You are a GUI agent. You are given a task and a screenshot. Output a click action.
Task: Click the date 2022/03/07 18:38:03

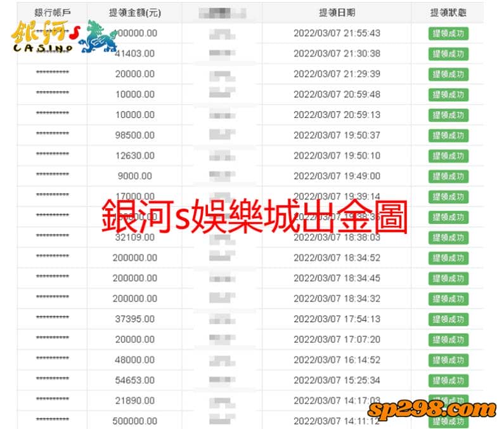pyautogui.click(x=337, y=237)
